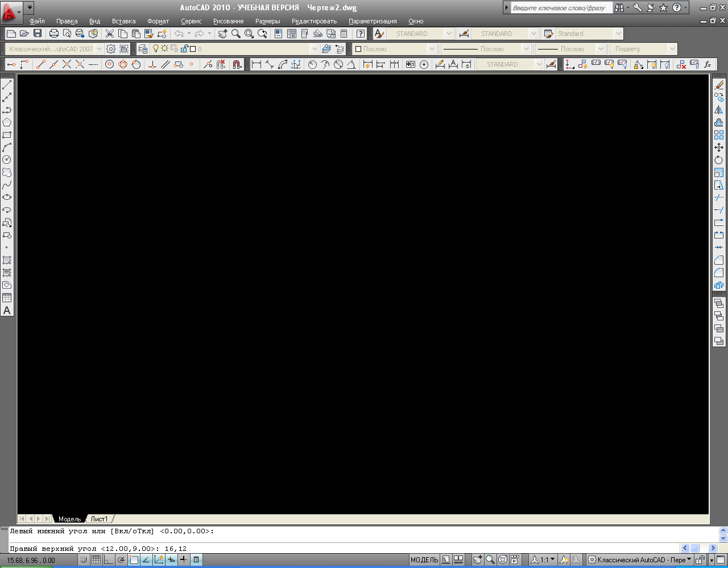Select the Line tool in Draw toolbar
The width and height of the screenshot is (728, 568).
[x=7, y=85]
